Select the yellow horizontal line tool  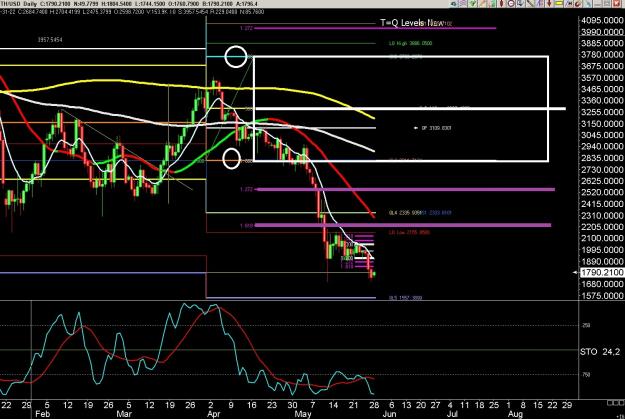coord(559,4)
